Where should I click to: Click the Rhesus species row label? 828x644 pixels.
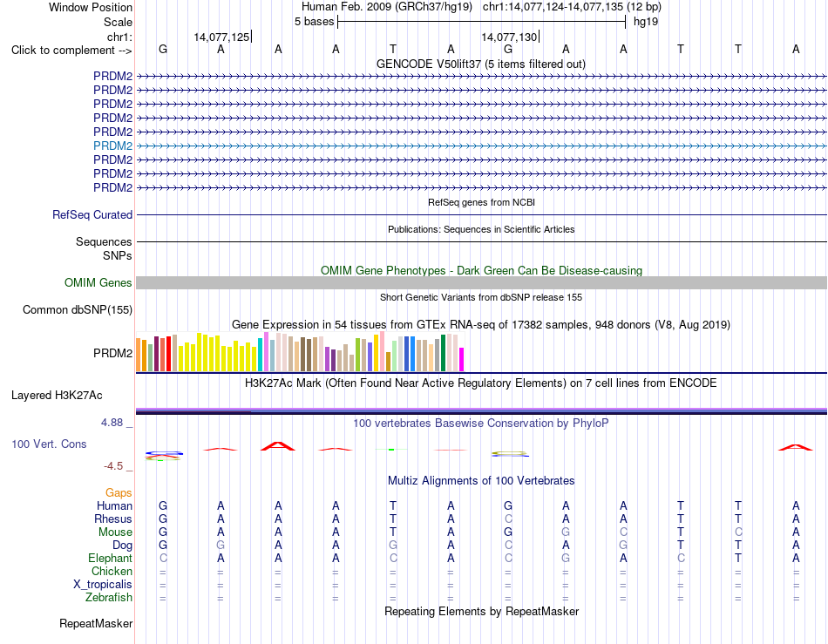[x=113, y=519]
